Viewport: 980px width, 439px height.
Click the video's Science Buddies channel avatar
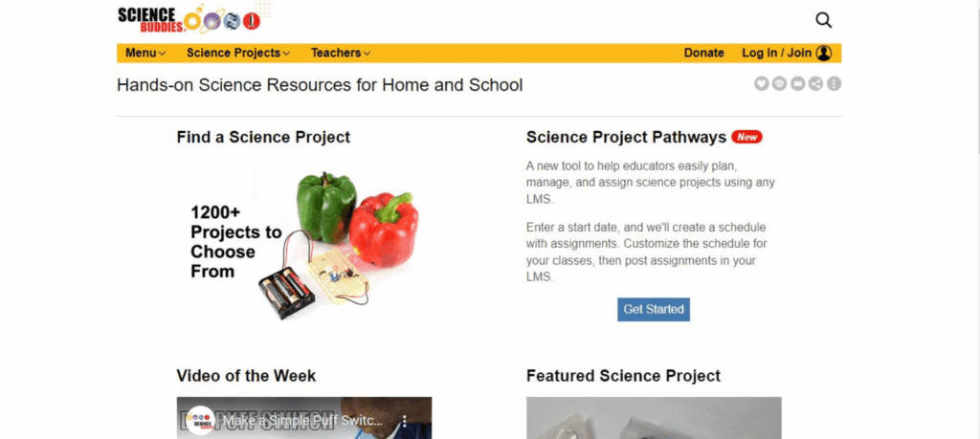click(200, 421)
